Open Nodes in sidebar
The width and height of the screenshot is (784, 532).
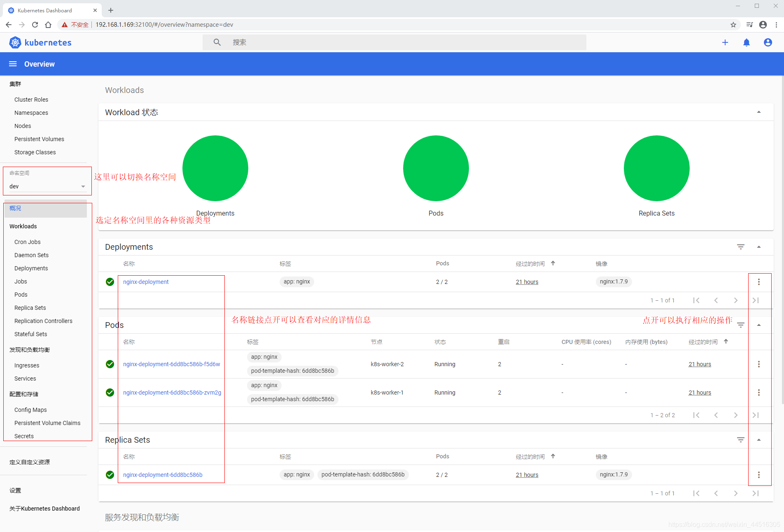(23, 126)
